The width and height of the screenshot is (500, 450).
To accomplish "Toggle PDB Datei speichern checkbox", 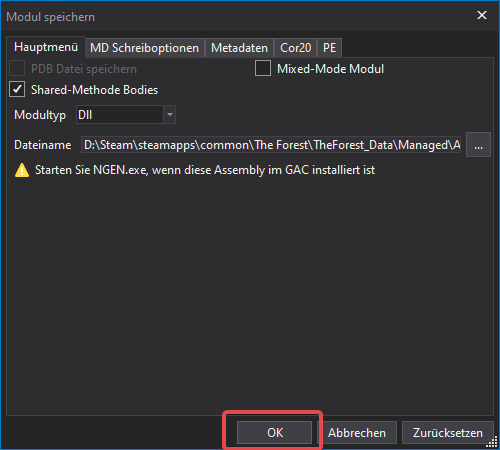I will [17, 68].
